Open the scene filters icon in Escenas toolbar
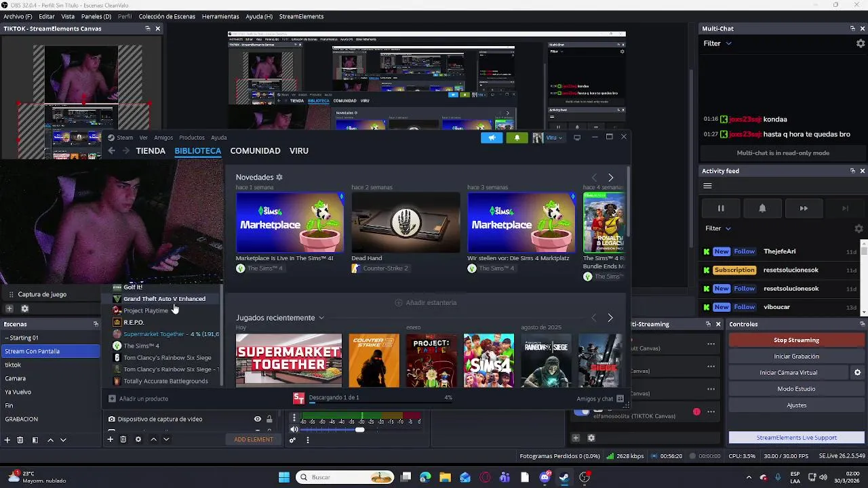This screenshot has width=868, height=488. tap(35, 440)
